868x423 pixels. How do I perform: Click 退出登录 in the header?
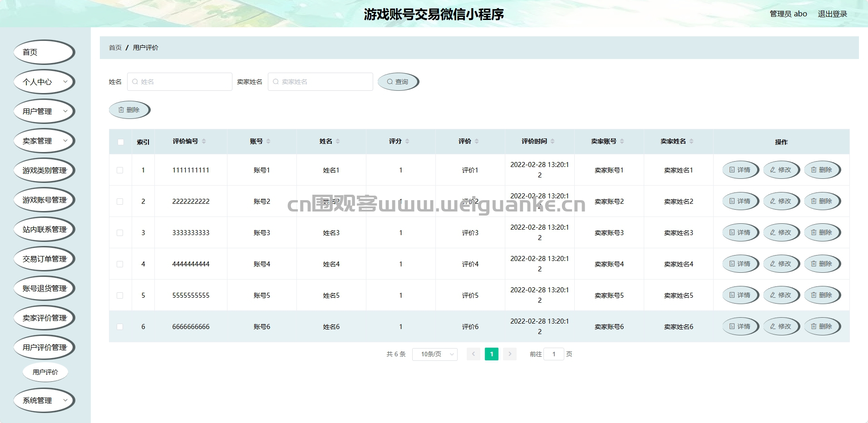pos(833,14)
